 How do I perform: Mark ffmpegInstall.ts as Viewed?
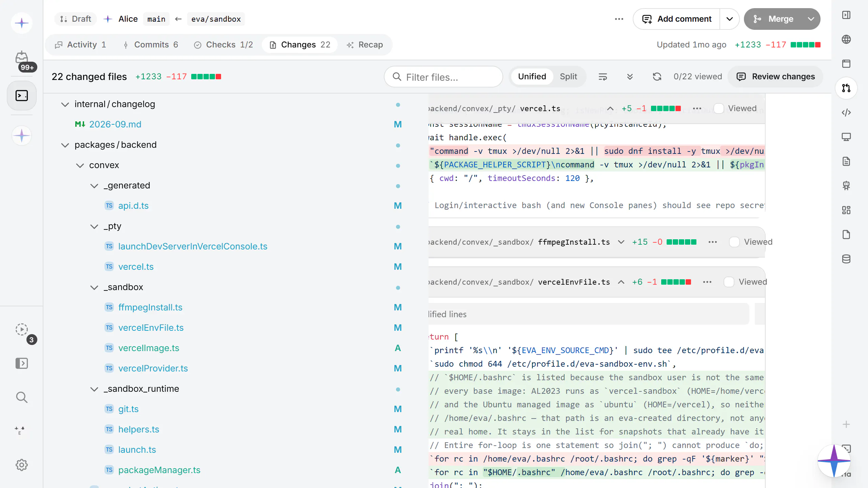point(734,242)
